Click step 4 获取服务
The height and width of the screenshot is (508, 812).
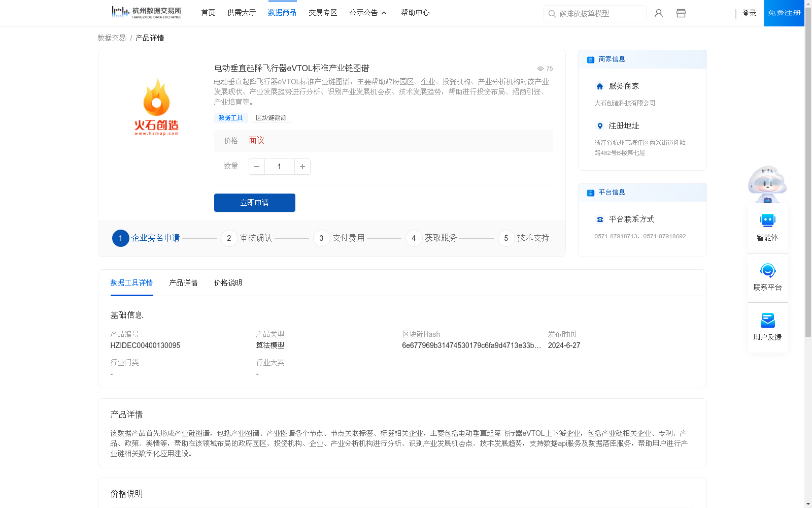pos(431,238)
